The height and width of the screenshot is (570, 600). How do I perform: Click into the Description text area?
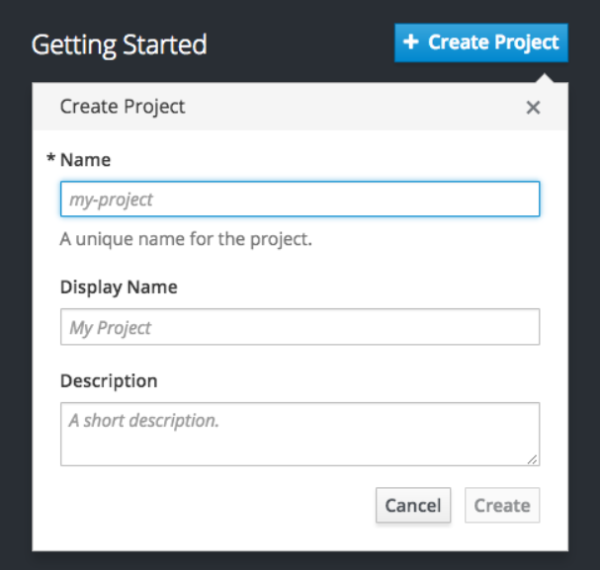click(x=300, y=433)
